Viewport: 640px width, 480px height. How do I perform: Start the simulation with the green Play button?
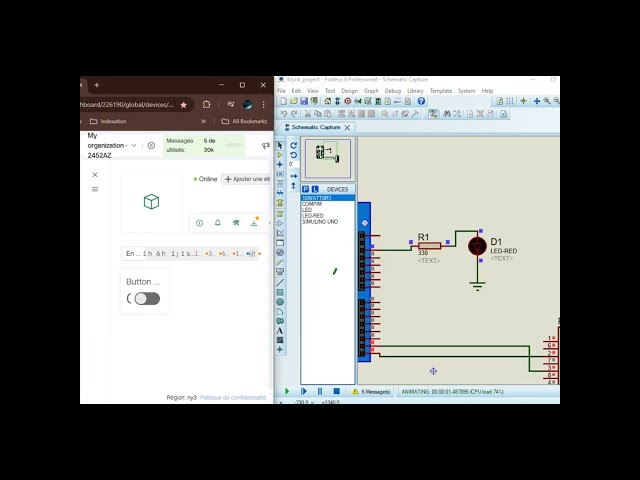(287, 391)
